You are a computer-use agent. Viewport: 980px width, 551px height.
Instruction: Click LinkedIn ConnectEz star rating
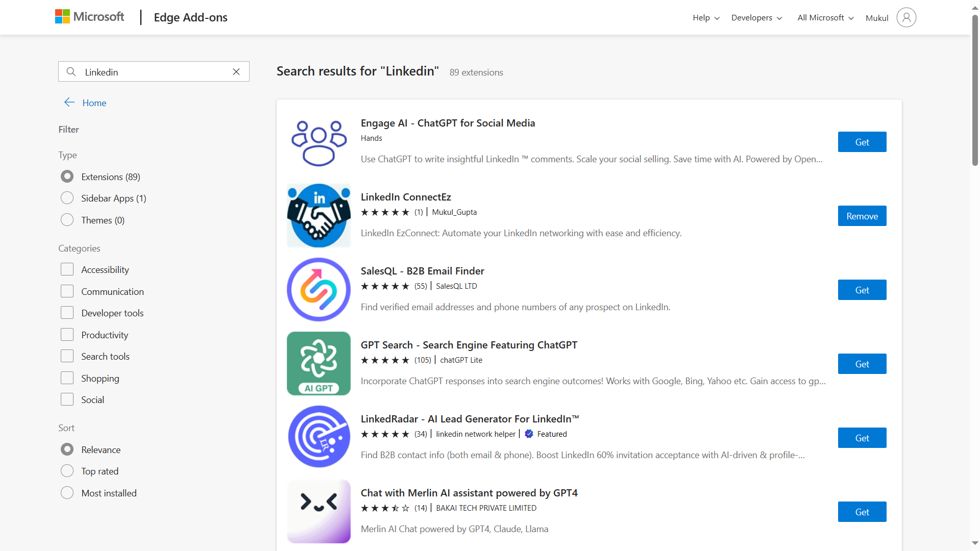[385, 212]
